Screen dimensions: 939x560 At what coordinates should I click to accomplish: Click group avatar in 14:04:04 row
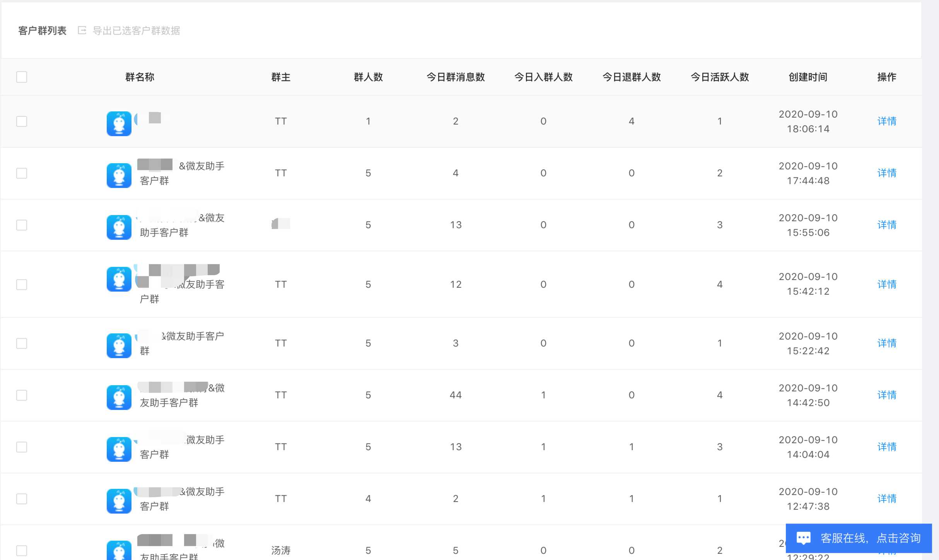click(119, 449)
